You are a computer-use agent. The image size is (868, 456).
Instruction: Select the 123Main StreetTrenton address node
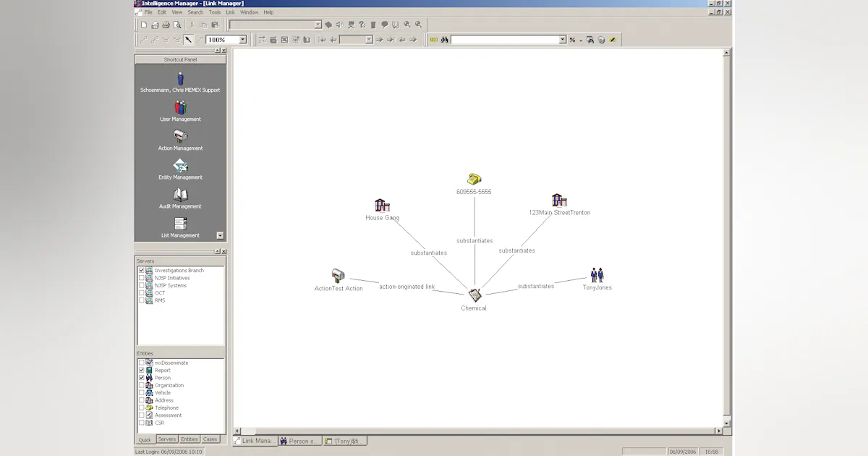pyautogui.click(x=559, y=200)
